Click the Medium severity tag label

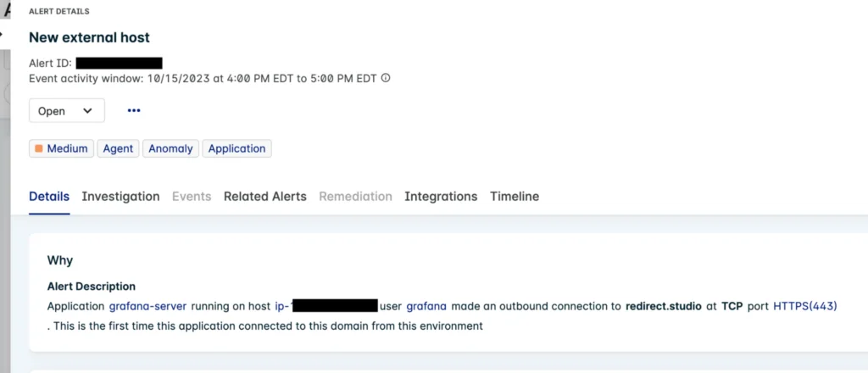tap(67, 148)
